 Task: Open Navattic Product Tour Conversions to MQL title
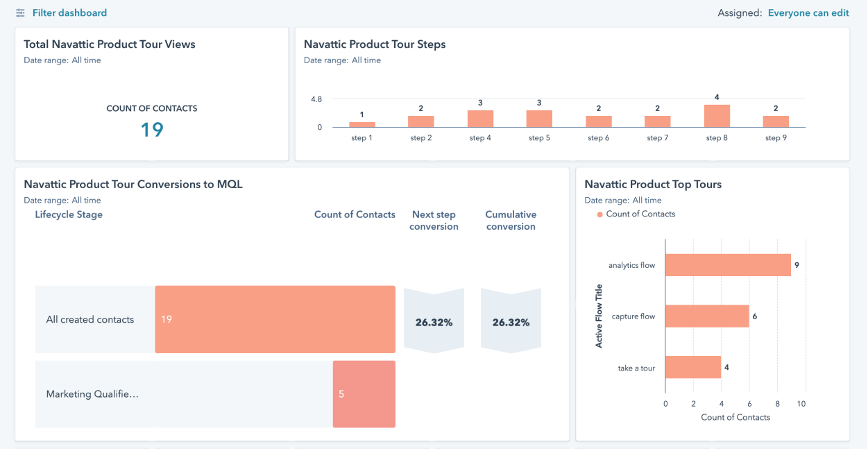133,185
